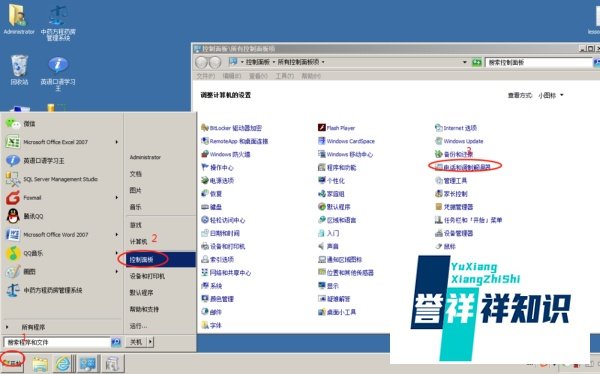Open 个性化 settings item
Screen dimensions: 600x374
331,180
